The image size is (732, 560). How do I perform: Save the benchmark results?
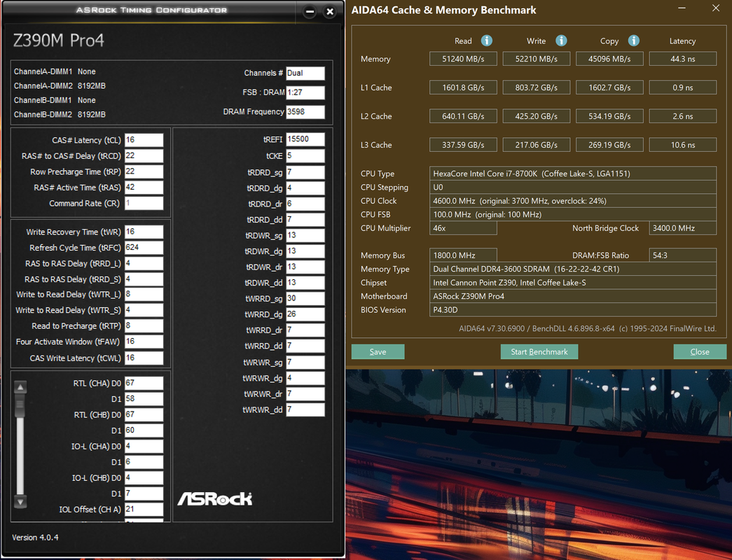pyautogui.click(x=378, y=351)
